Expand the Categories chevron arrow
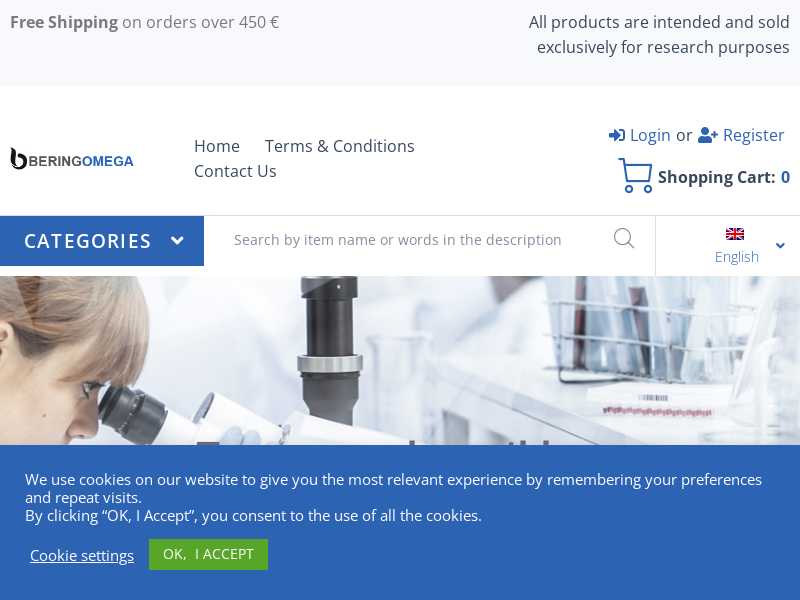The image size is (800, 600). click(177, 240)
